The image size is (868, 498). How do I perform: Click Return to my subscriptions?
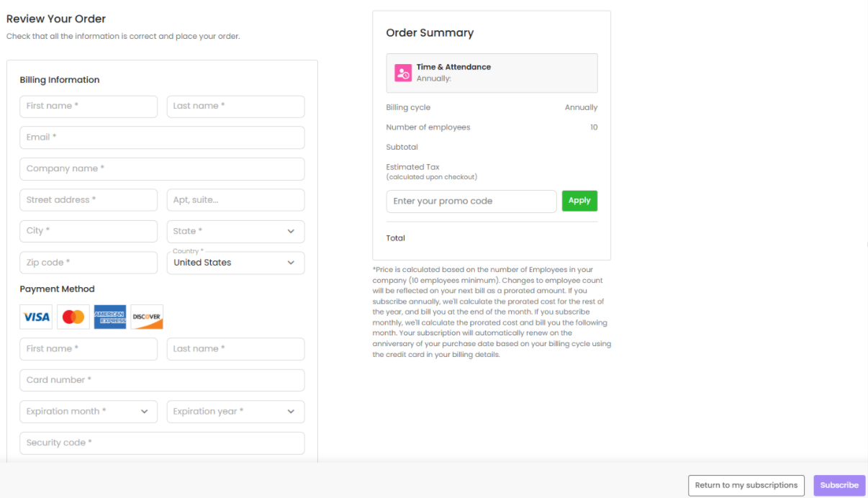tap(746, 485)
